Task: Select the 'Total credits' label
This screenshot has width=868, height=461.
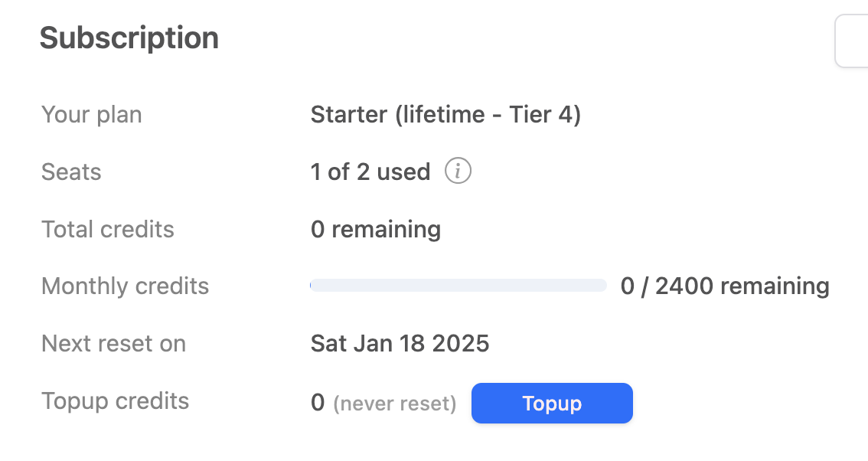Action: 108,229
